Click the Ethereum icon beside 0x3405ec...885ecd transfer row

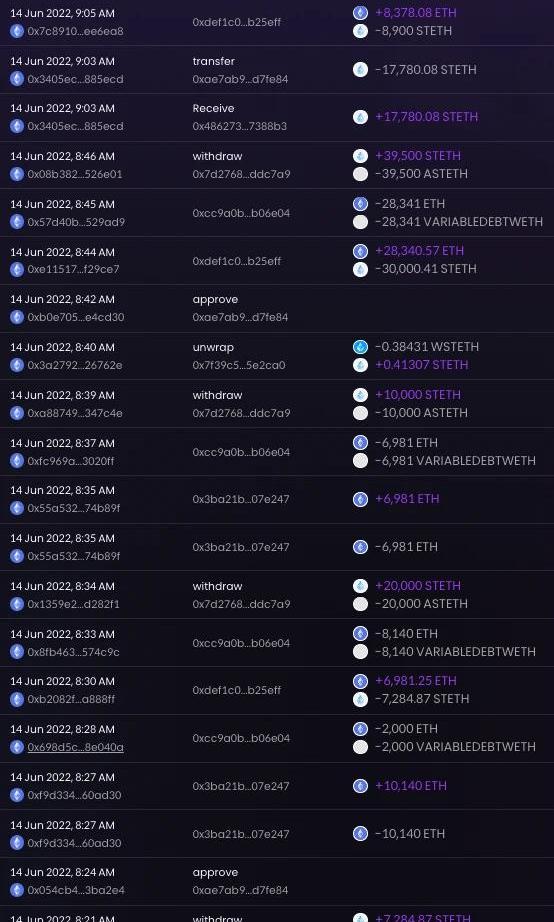tap(17, 79)
